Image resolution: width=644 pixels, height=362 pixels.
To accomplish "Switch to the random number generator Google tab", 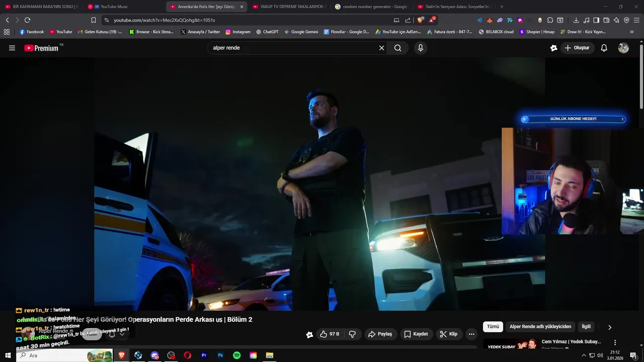I will point(371,7).
